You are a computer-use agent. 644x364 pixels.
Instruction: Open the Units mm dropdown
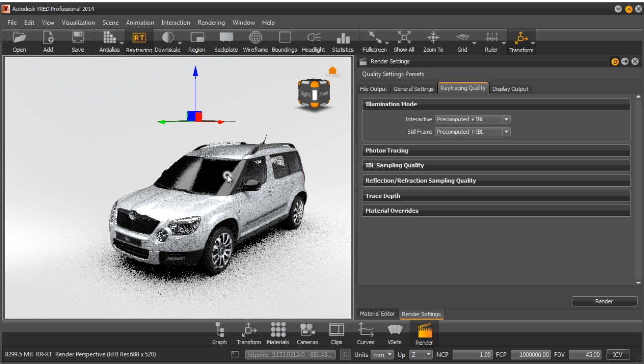383,354
